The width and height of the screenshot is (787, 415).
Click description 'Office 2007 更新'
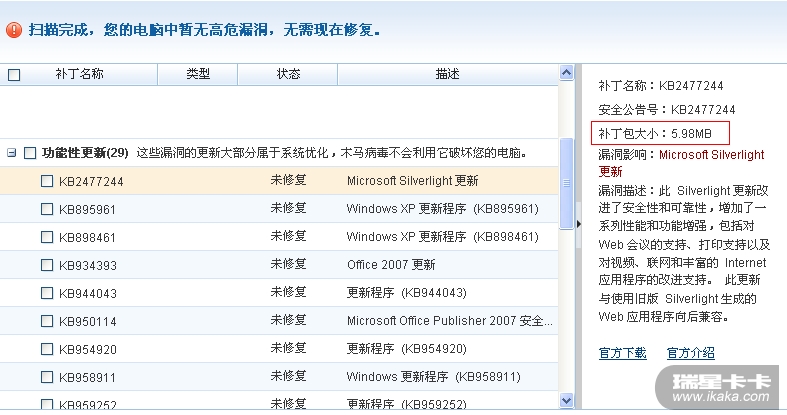point(391,264)
